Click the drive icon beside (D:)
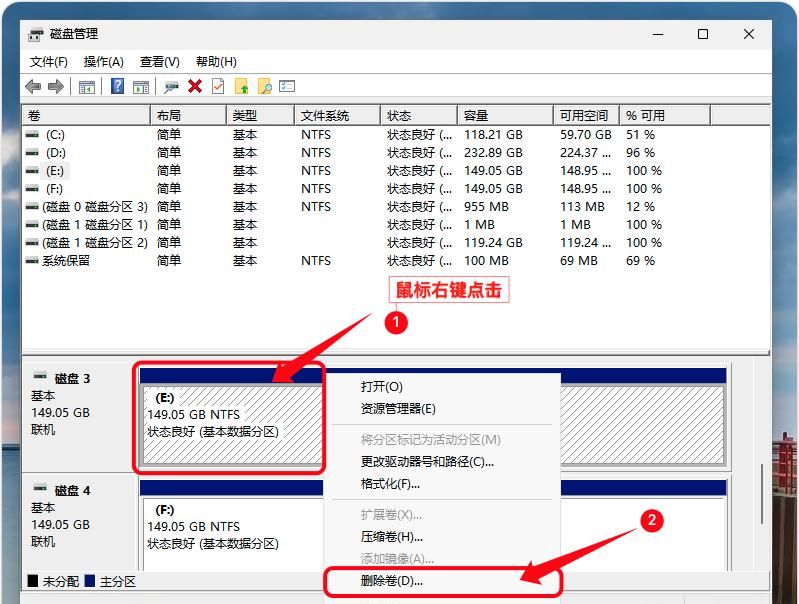The width and height of the screenshot is (799, 604). pyautogui.click(x=32, y=152)
